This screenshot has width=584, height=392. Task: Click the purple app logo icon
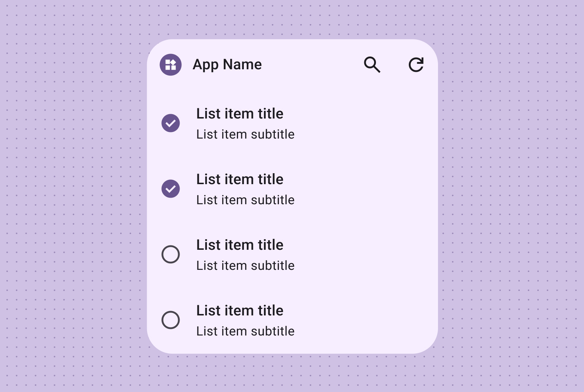click(170, 65)
